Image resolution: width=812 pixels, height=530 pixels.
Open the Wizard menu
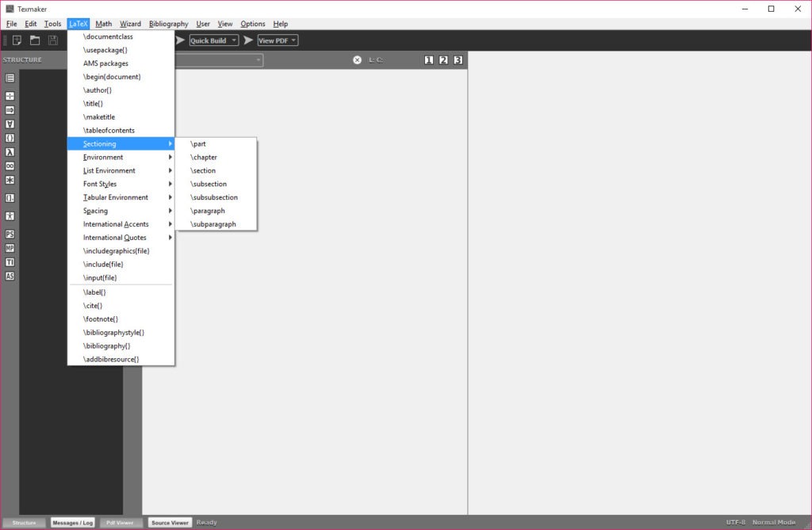coord(131,24)
